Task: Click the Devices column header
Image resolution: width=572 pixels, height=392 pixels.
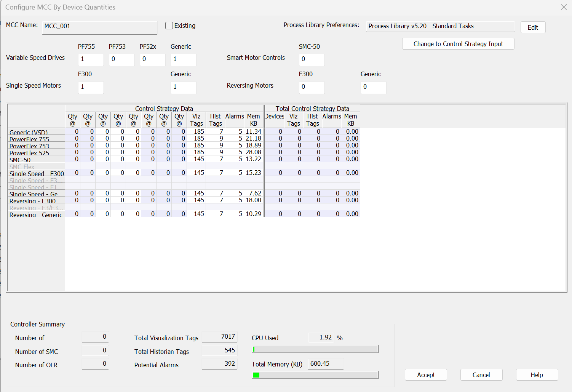Action: (274, 120)
